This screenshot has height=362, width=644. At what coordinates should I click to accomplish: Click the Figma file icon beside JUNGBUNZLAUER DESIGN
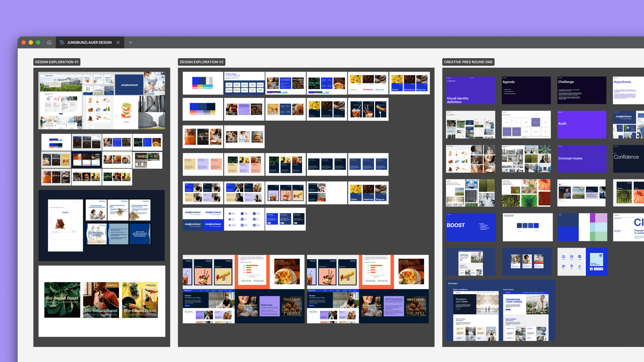click(x=62, y=42)
